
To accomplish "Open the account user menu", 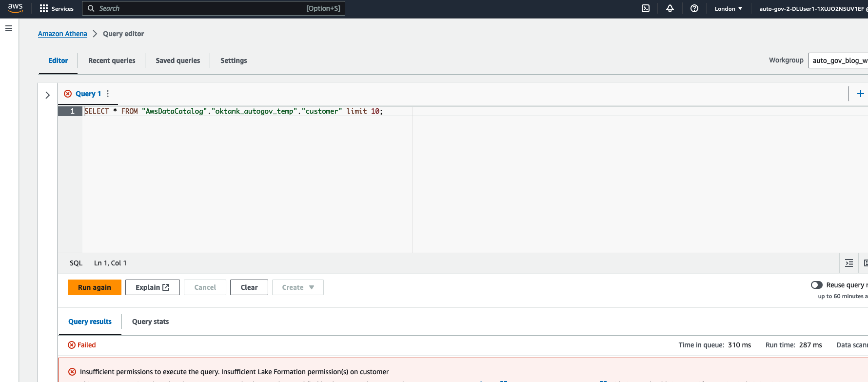I will pyautogui.click(x=813, y=8).
